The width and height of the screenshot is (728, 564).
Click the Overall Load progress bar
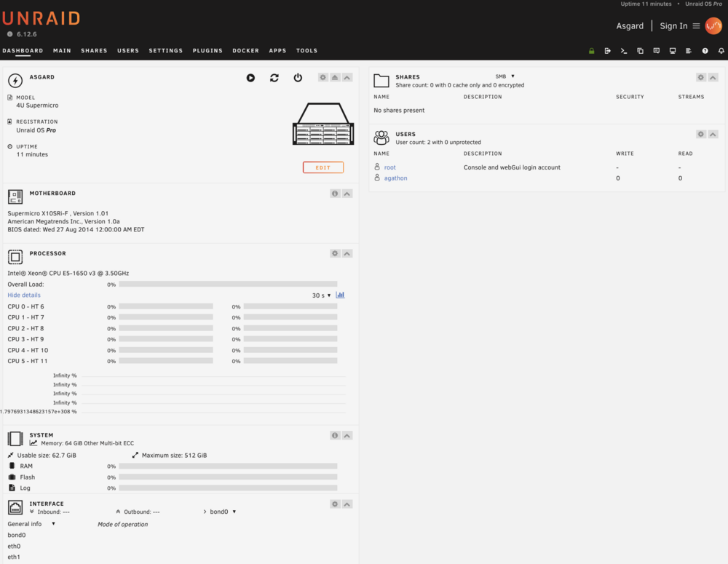point(228,284)
